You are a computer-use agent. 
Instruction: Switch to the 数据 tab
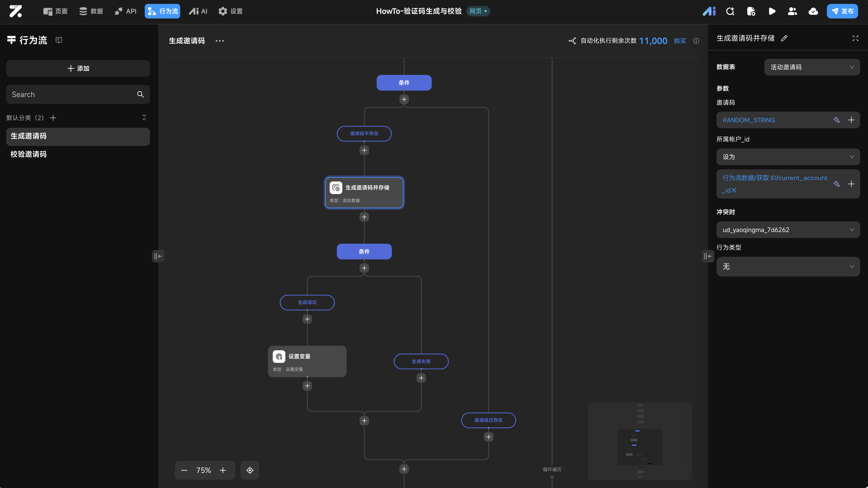(x=91, y=11)
